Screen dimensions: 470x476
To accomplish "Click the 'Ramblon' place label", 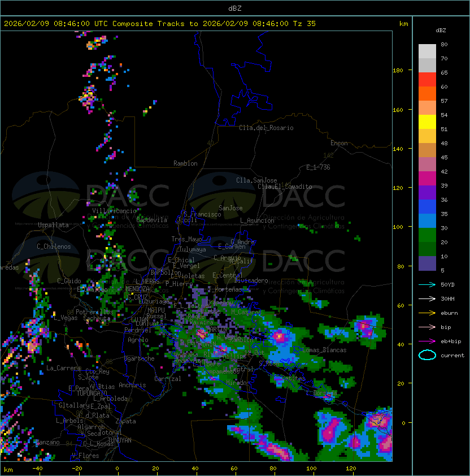I will pyautogui.click(x=185, y=163).
